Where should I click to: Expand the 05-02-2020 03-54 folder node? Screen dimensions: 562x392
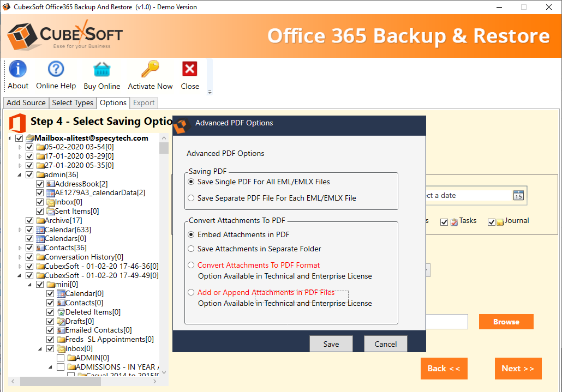(x=20, y=147)
